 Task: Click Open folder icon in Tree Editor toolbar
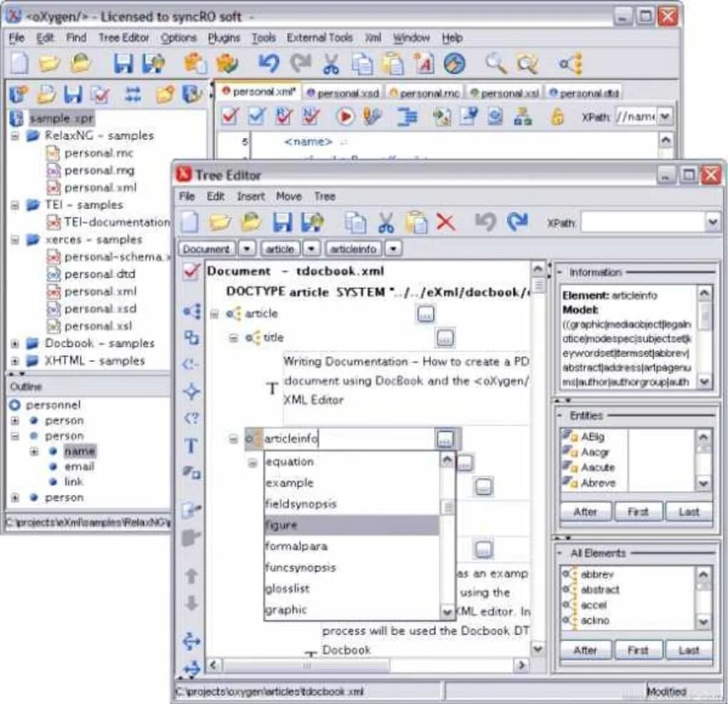click(x=220, y=222)
